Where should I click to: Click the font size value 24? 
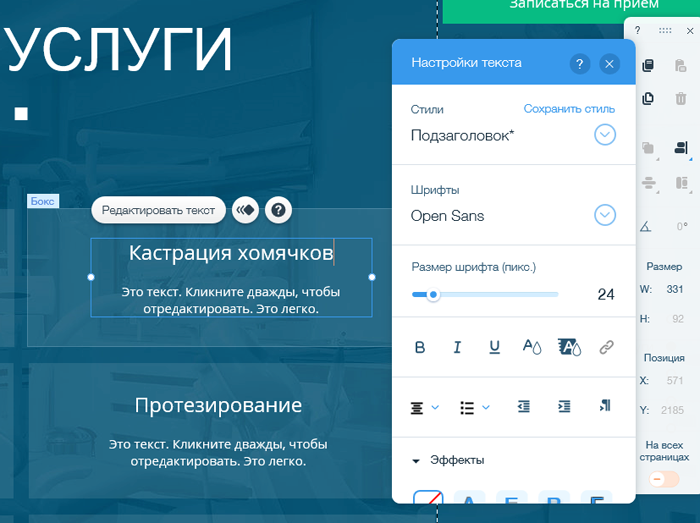click(x=606, y=295)
